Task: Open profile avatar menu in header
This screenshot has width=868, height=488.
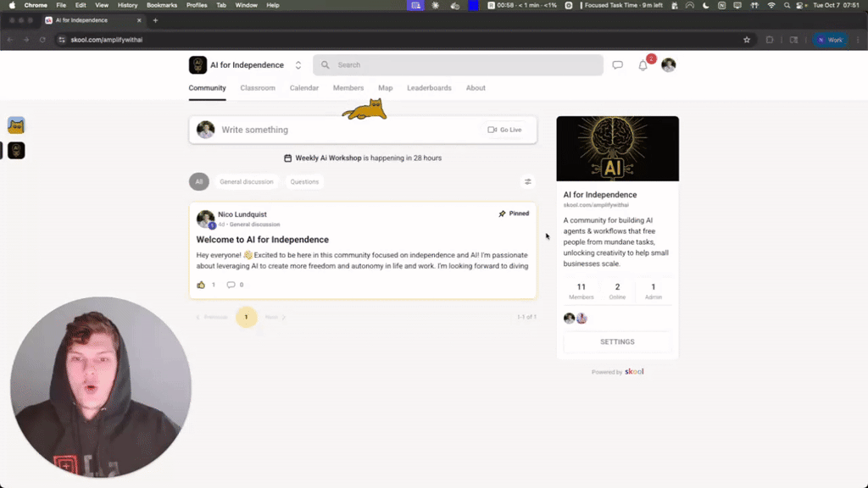Action: click(x=668, y=64)
